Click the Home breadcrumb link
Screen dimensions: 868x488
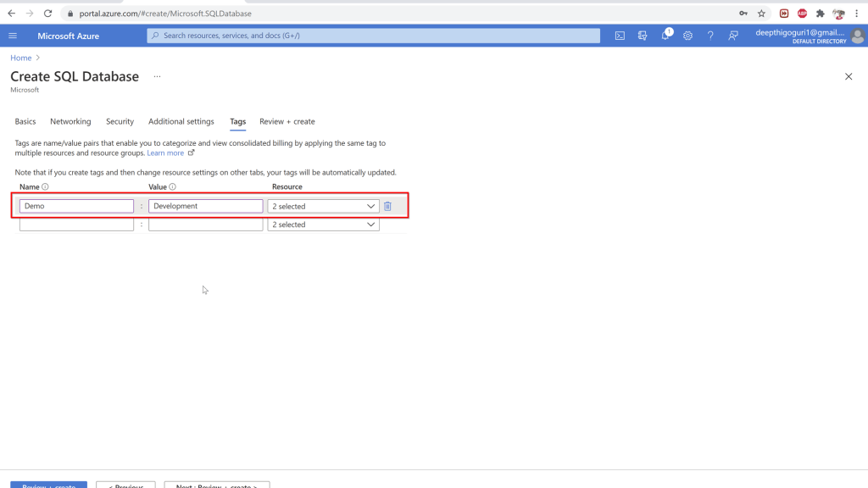[x=20, y=58]
